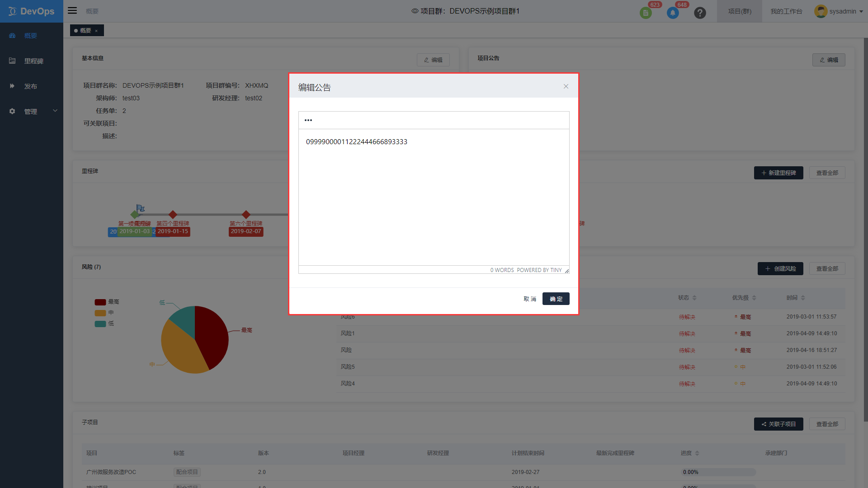Select the green diamond first milestone marker

point(134,215)
